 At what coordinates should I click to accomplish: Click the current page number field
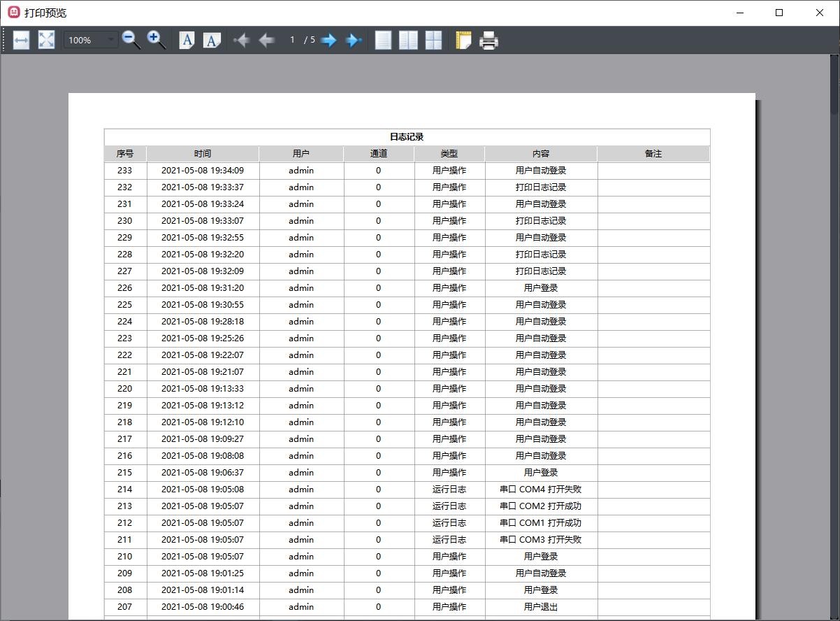292,41
